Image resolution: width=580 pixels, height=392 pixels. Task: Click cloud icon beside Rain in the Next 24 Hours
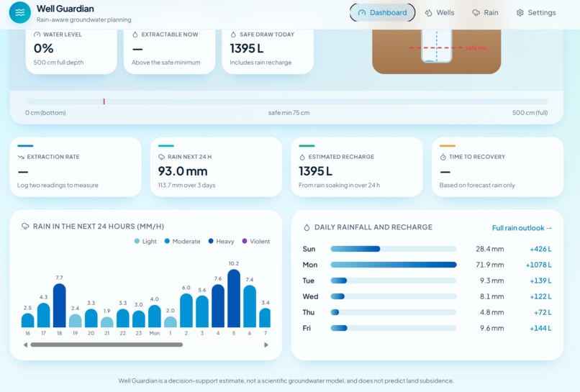[x=25, y=227]
